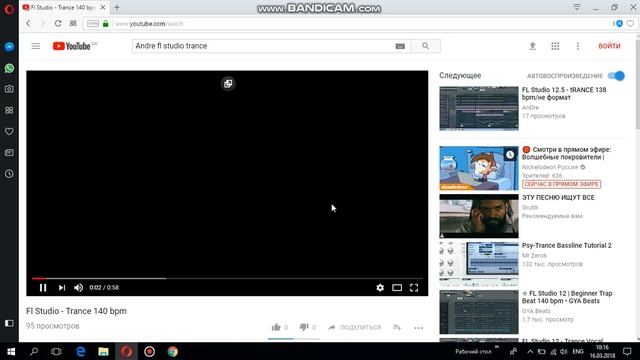Open ЭТУ ПЕСНЮ ИЩУТ ВСЕ video title
This screenshot has width=640, height=360.
pos(558,198)
